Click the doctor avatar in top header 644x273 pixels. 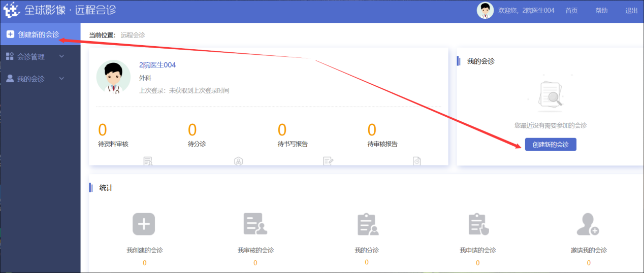[485, 11]
